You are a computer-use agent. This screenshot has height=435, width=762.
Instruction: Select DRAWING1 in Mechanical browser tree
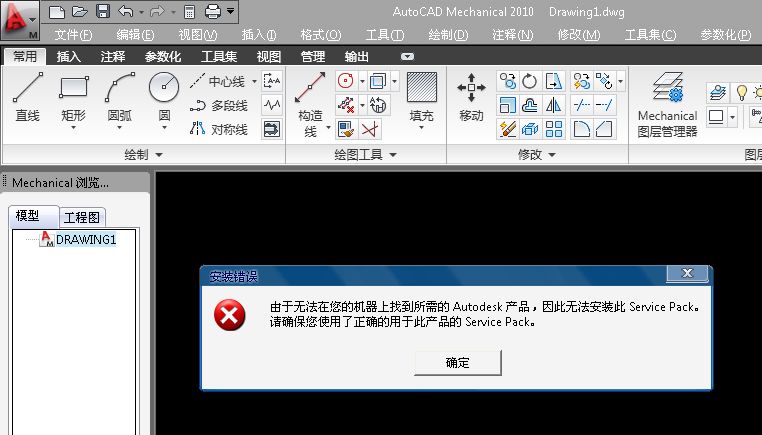tap(86, 240)
